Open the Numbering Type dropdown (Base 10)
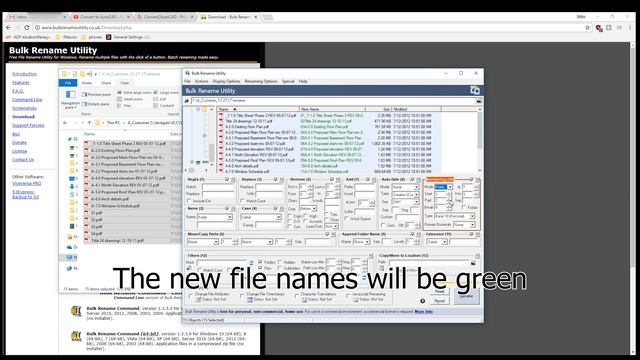This screenshot has width=640, height=360. [455, 216]
